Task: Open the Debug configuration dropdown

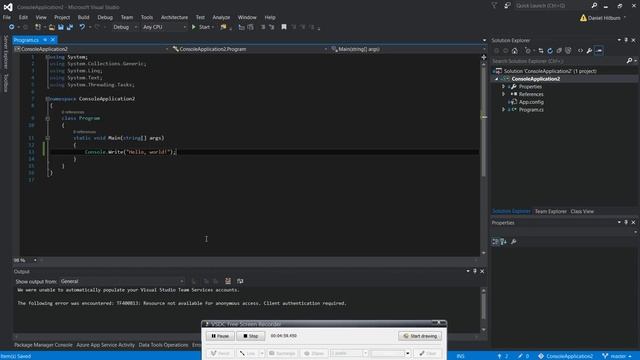Action: click(x=124, y=27)
